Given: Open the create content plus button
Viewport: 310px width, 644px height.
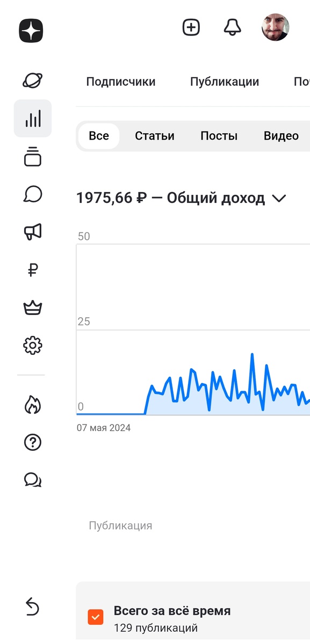Looking at the screenshot, I should click(191, 27).
